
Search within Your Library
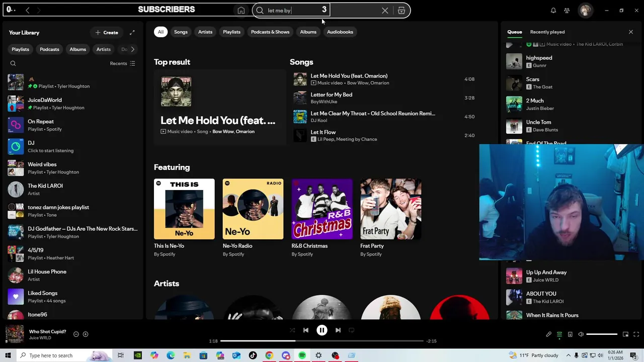13,63
